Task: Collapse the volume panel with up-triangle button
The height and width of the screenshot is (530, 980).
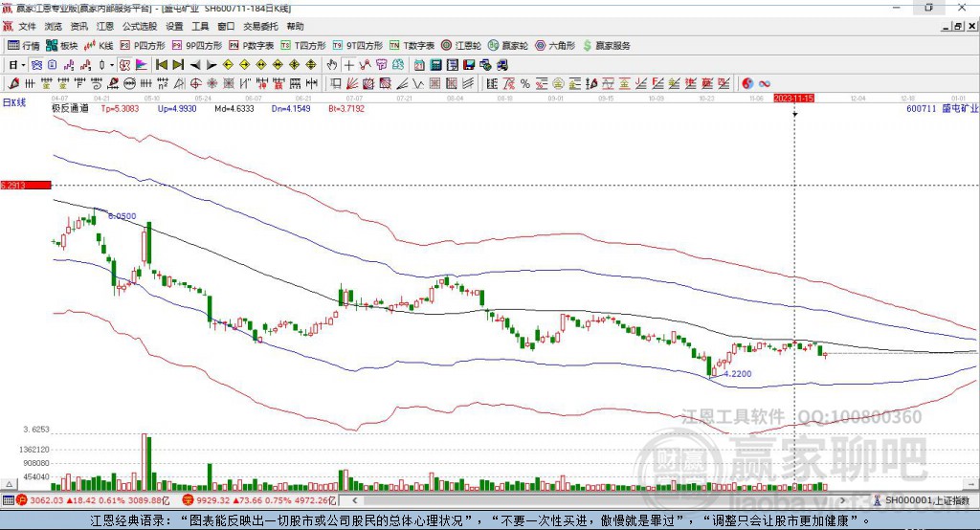Action: pos(9,484)
